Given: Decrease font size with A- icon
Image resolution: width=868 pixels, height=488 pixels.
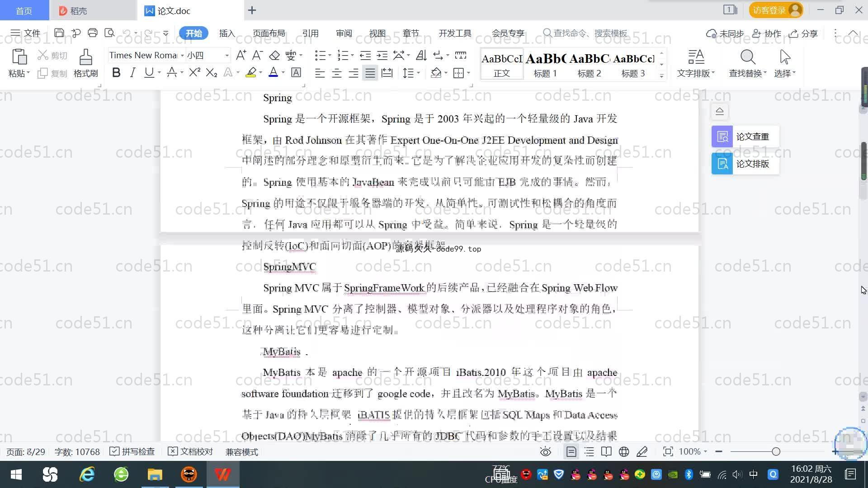Looking at the screenshot, I should (x=257, y=55).
